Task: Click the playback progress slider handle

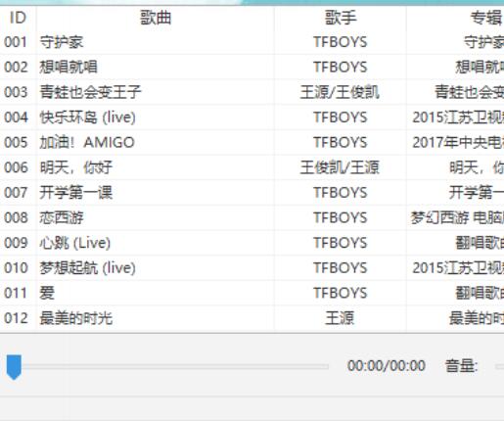Action: pyautogui.click(x=14, y=367)
